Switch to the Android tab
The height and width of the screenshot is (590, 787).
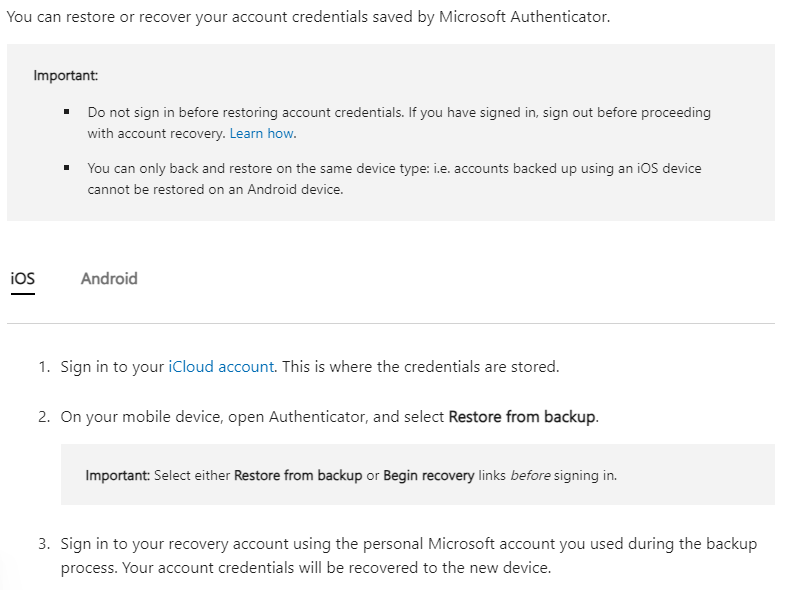(x=109, y=279)
